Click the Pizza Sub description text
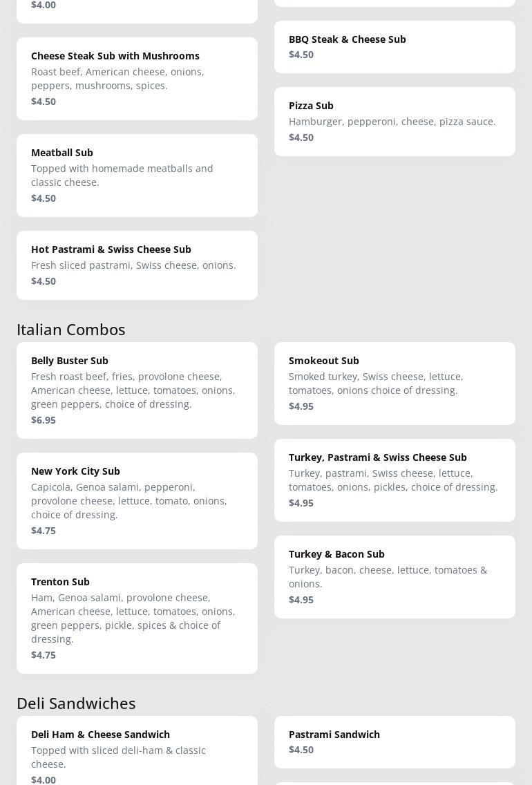The height and width of the screenshot is (785, 532). 392,122
